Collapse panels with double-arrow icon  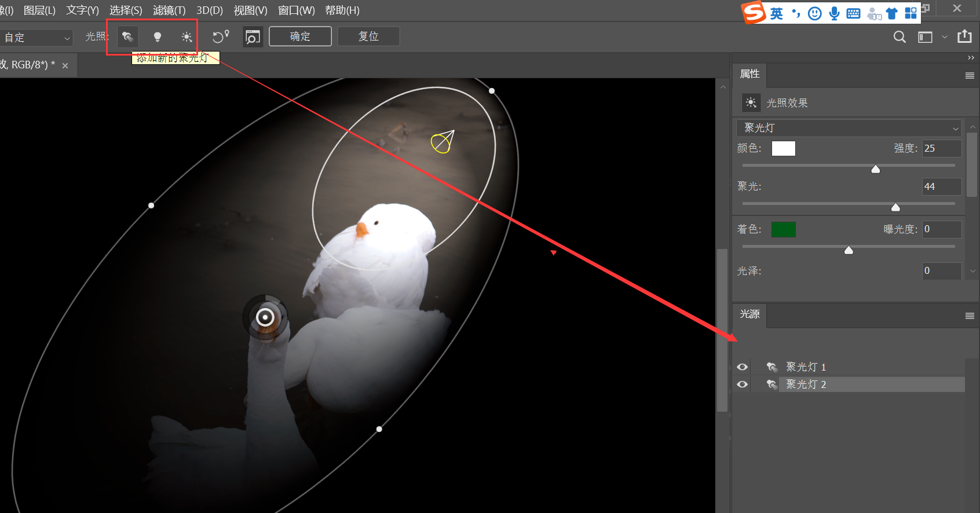coord(971,58)
